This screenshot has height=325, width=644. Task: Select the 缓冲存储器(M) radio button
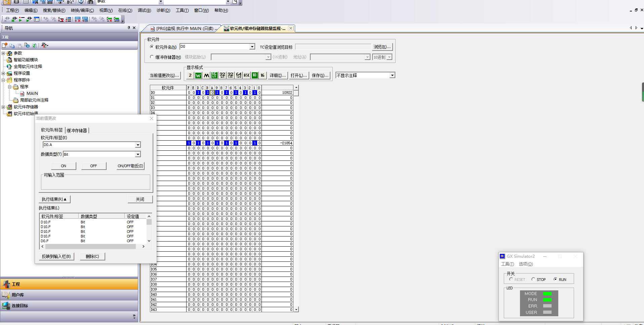tap(152, 57)
